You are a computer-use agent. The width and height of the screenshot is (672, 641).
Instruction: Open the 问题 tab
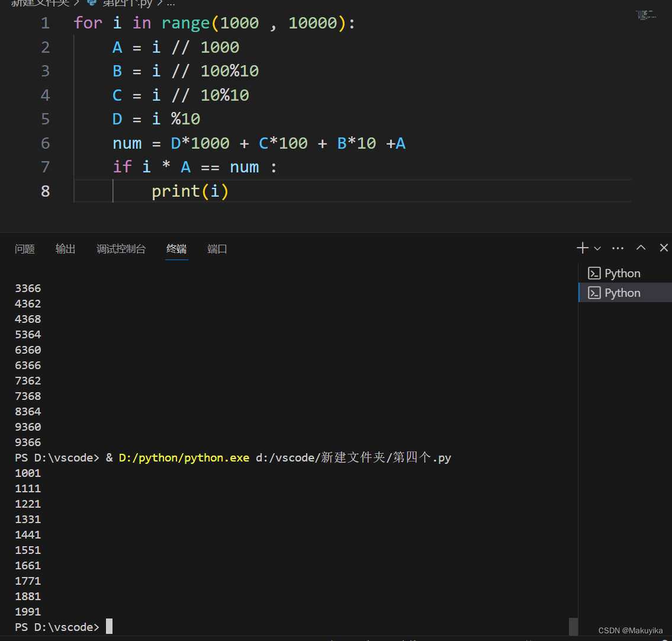pyautogui.click(x=25, y=249)
